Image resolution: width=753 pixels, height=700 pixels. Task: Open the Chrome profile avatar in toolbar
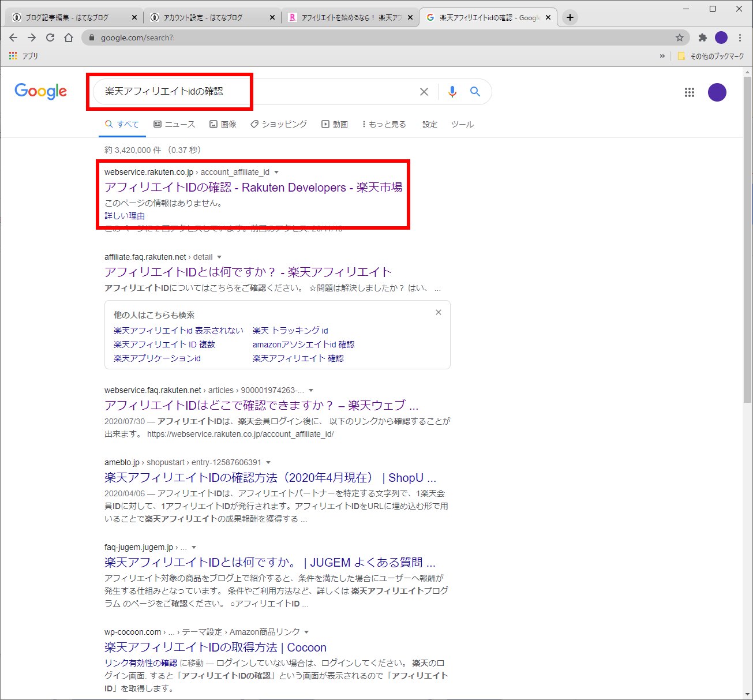721,38
